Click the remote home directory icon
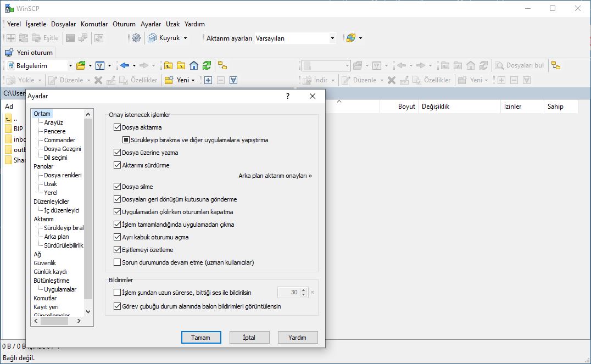The height and width of the screenshot is (364, 591). tap(470, 65)
